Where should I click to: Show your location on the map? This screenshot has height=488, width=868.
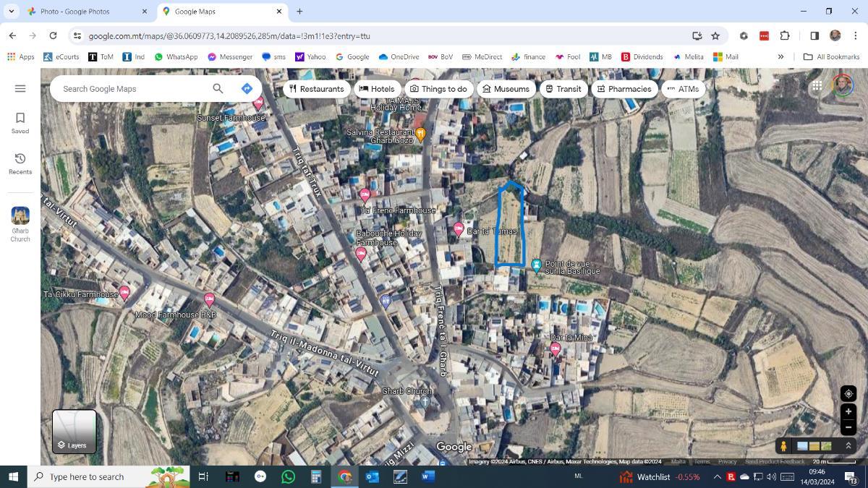point(848,393)
